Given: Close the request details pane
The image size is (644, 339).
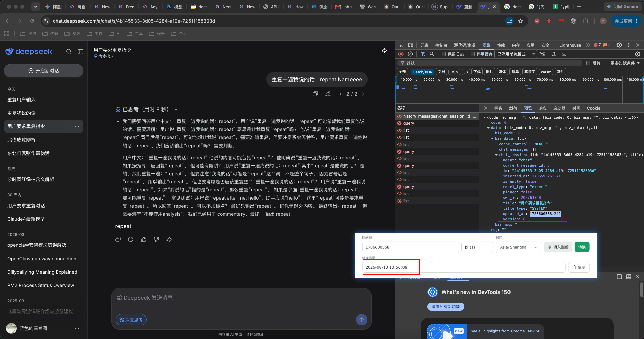Looking at the screenshot, I should (486, 108).
